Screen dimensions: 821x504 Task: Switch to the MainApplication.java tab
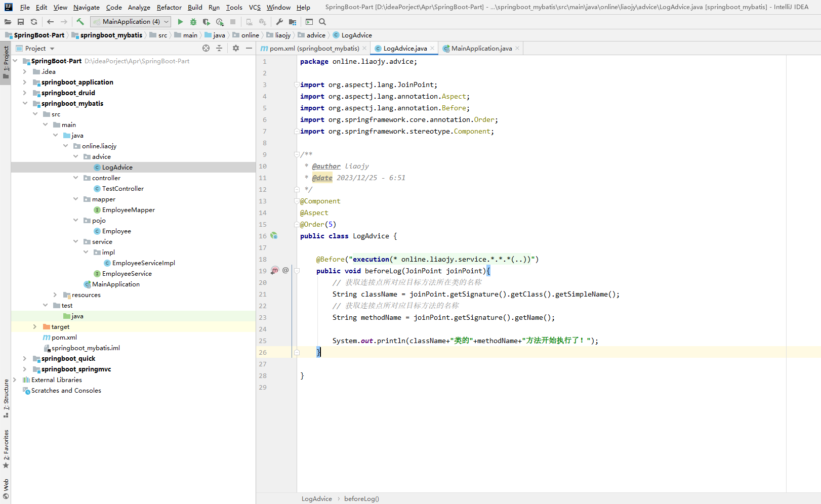[x=481, y=49]
